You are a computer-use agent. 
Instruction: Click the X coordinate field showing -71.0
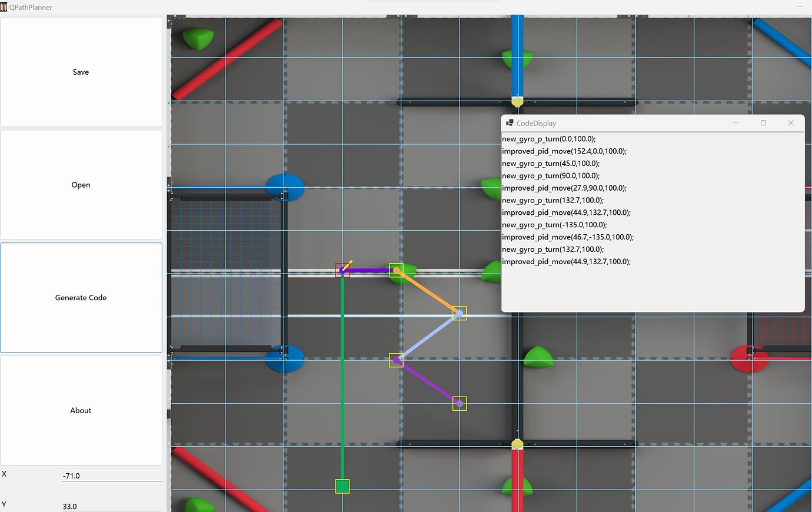tap(112, 476)
